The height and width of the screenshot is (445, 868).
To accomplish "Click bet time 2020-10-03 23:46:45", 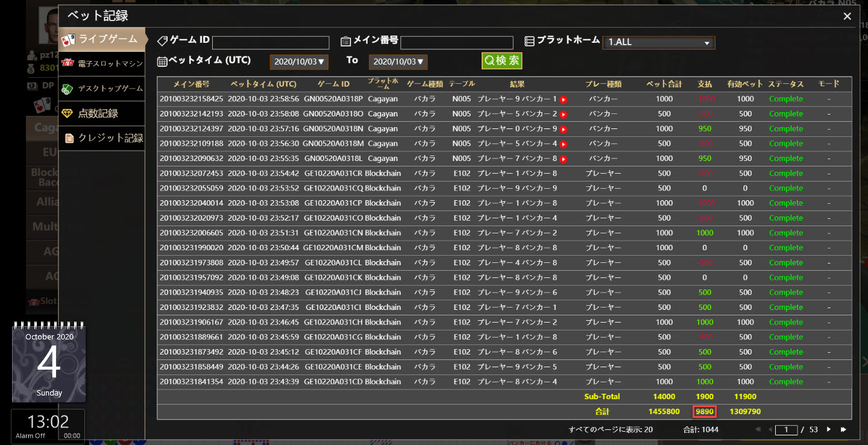I will [x=263, y=323].
